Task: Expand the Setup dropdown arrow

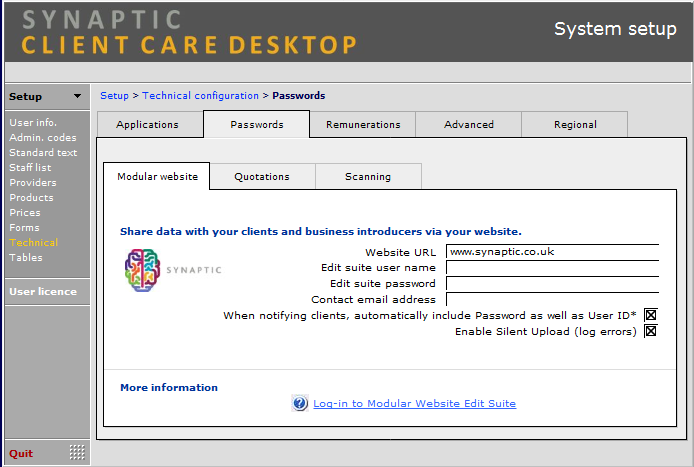Action: [x=77, y=96]
